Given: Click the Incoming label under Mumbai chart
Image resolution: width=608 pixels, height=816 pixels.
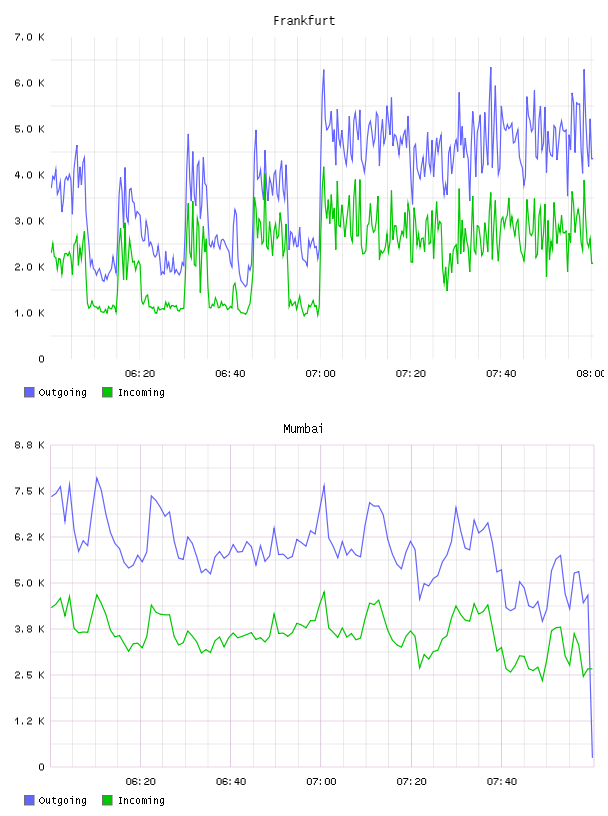Looking at the screenshot, I should click(x=141, y=801).
